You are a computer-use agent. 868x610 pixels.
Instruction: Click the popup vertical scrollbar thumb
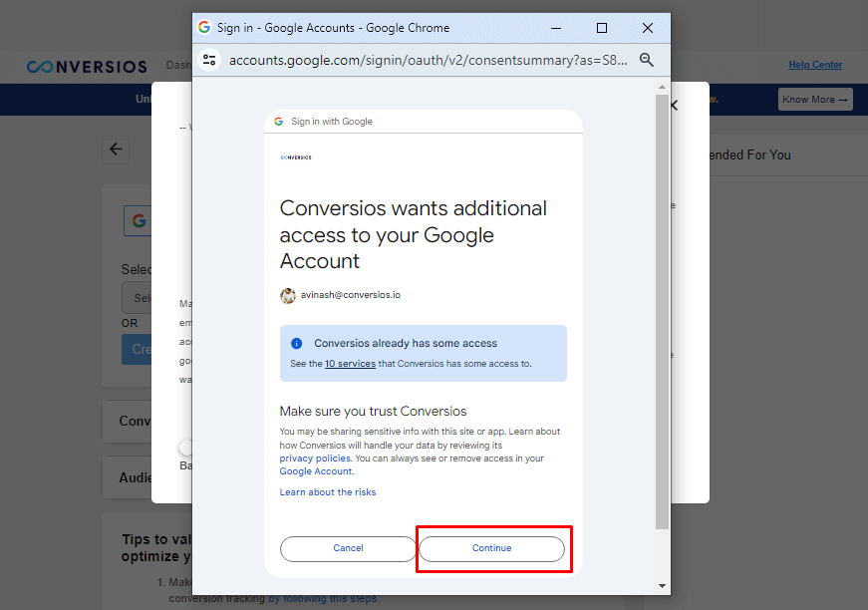click(x=662, y=312)
